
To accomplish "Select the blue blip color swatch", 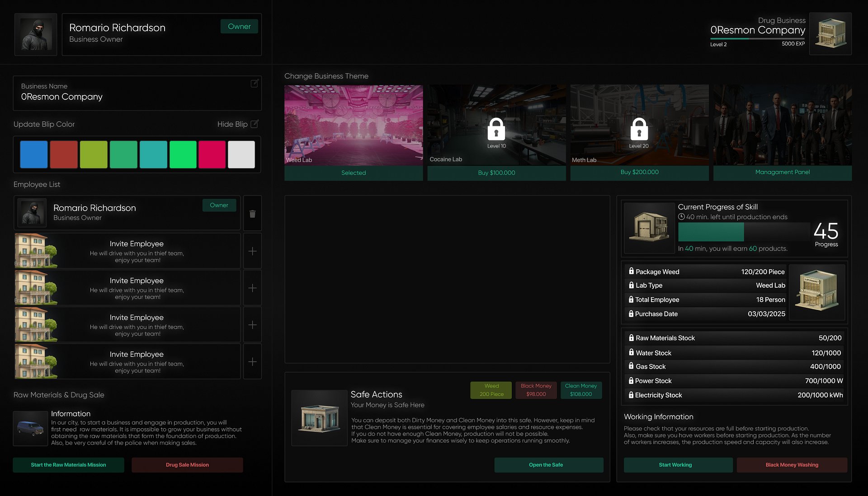I will 33,154.
